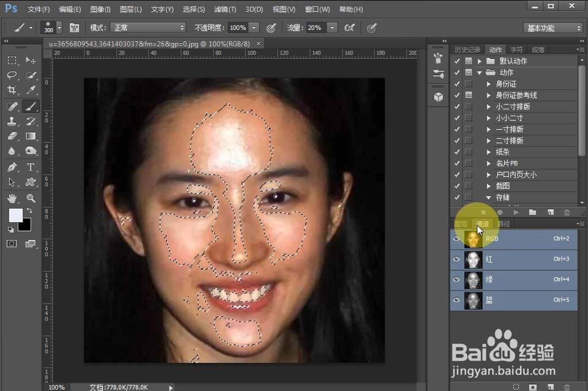The height and width of the screenshot is (391, 588).
Task: Toggle pressure for brush size
Action: pyautogui.click(x=372, y=28)
